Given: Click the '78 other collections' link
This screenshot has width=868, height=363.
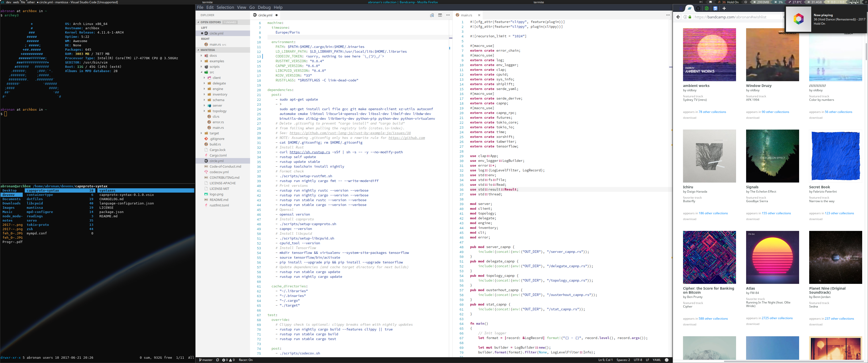Looking at the screenshot, I should (712, 112).
